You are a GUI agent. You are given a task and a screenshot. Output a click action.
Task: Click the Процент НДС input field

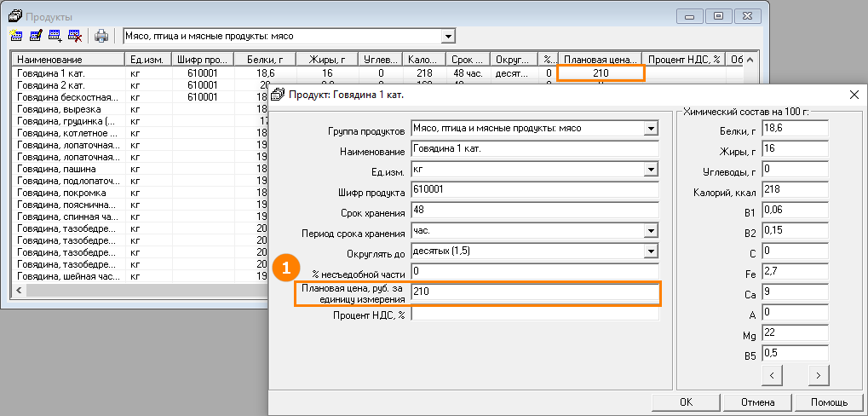(x=534, y=314)
